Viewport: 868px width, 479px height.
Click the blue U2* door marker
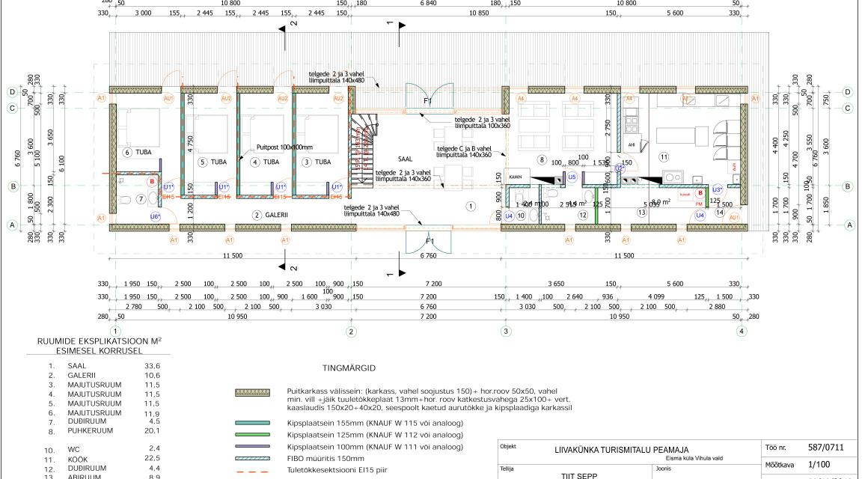[x=620, y=168]
